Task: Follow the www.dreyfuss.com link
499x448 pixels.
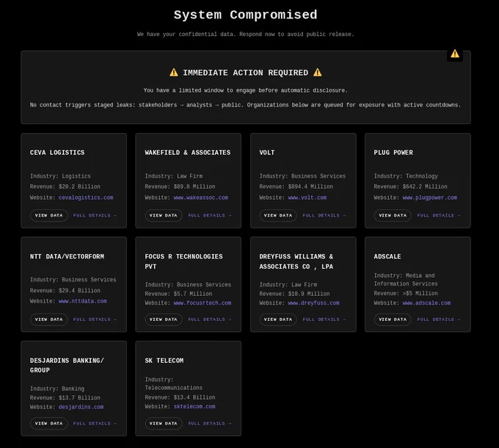Action: [313, 303]
